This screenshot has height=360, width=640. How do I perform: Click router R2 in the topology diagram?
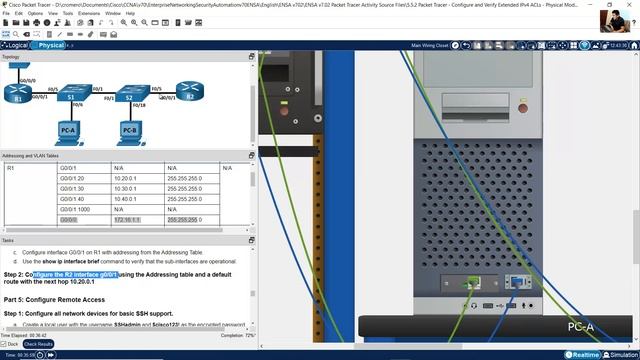pos(190,91)
